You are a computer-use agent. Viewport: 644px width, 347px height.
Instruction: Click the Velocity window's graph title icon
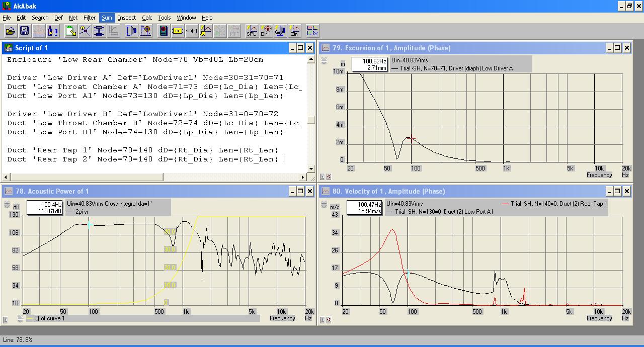tap(326, 191)
